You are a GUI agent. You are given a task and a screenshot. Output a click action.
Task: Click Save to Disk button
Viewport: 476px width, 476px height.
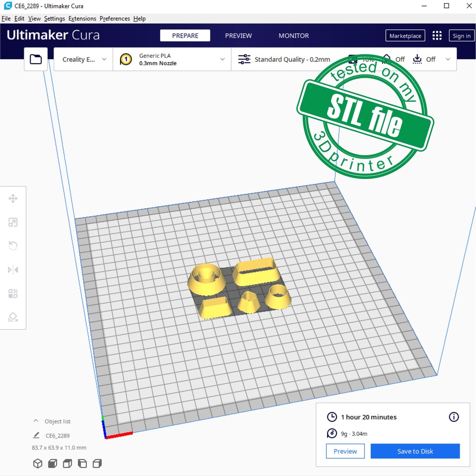[415, 451]
